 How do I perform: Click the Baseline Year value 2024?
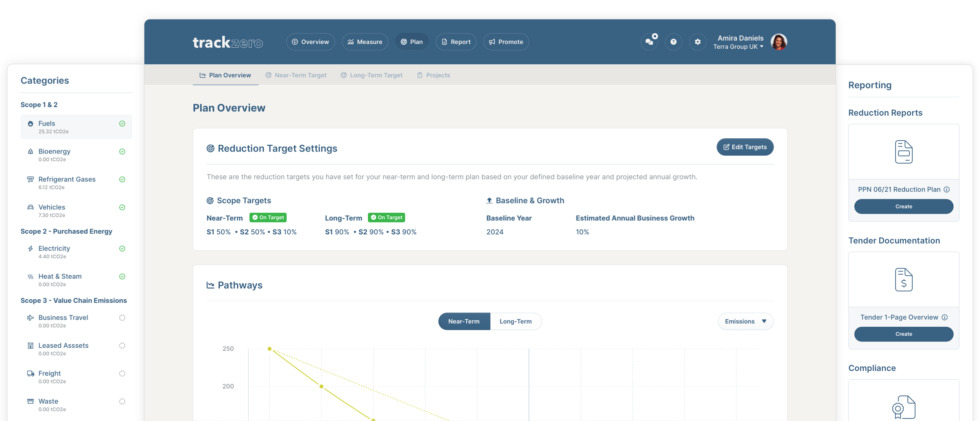tap(495, 232)
